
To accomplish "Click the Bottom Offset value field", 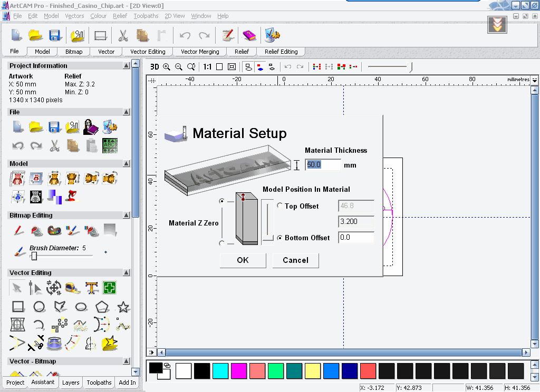I will tap(356, 238).
